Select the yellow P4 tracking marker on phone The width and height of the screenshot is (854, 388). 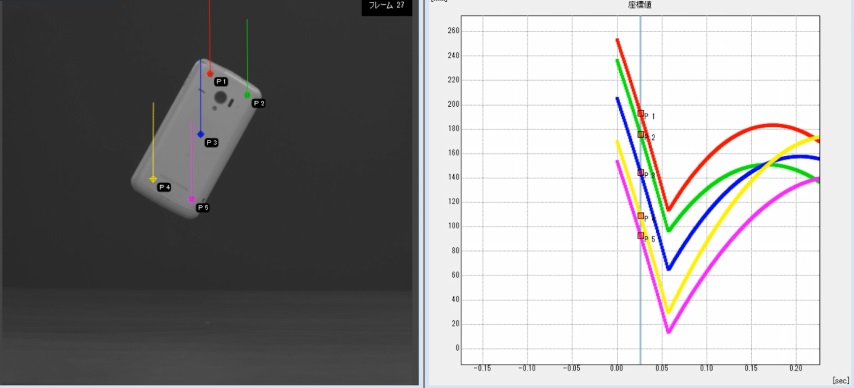(x=153, y=179)
